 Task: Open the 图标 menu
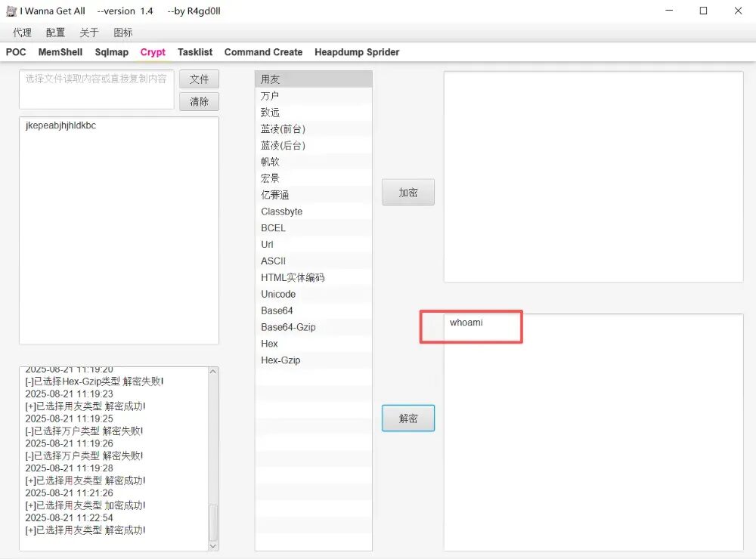(122, 32)
